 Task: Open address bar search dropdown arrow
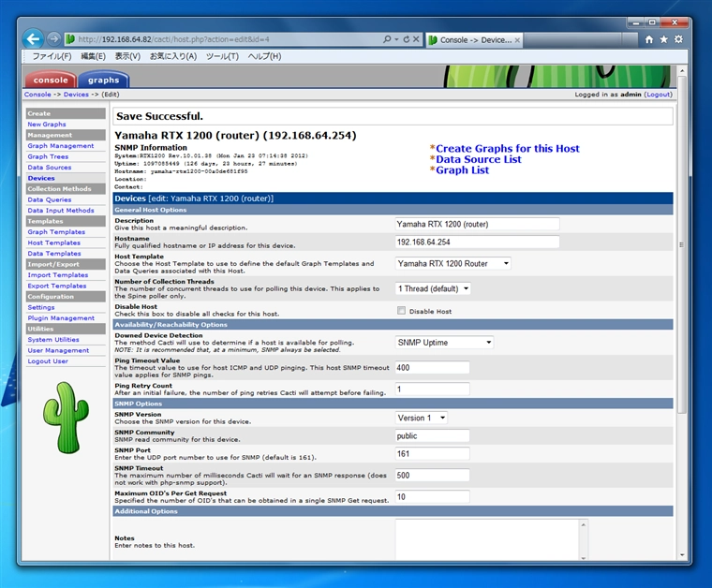(396, 39)
